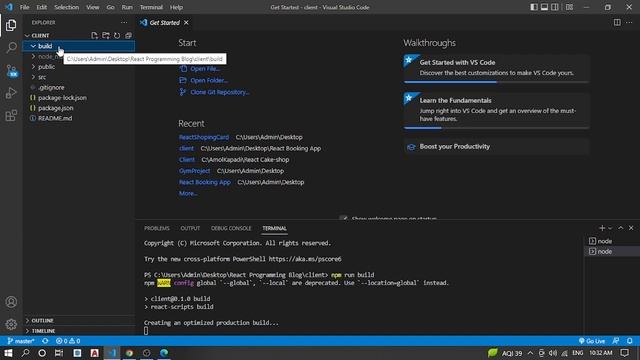Screen dimensions: 640x360
Task: Refresh the CLIENT explorer
Action: tap(117, 36)
